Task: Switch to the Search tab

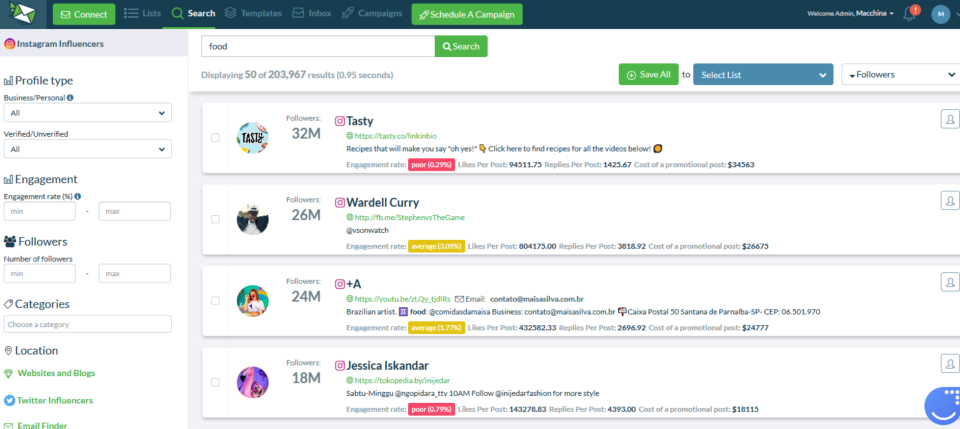Action: pyautogui.click(x=193, y=13)
